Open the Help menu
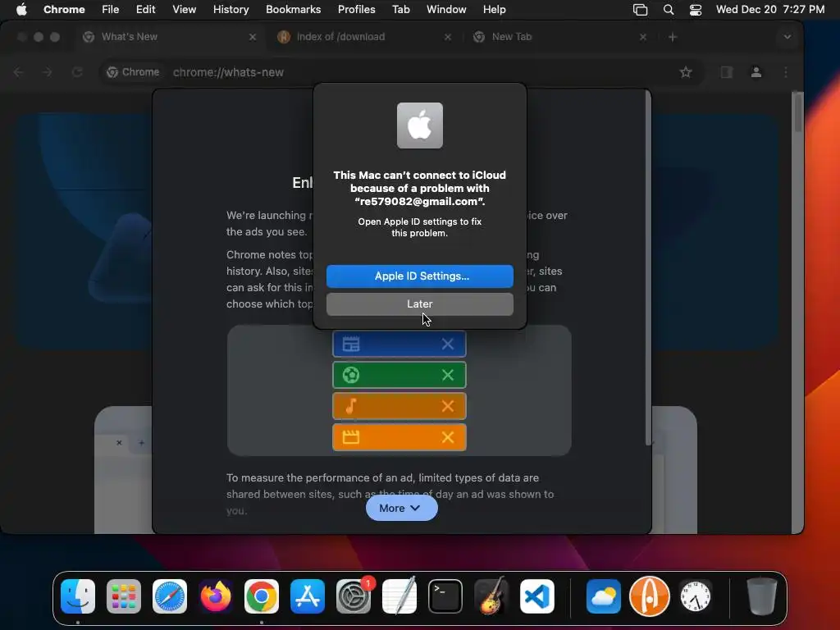 [494, 9]
